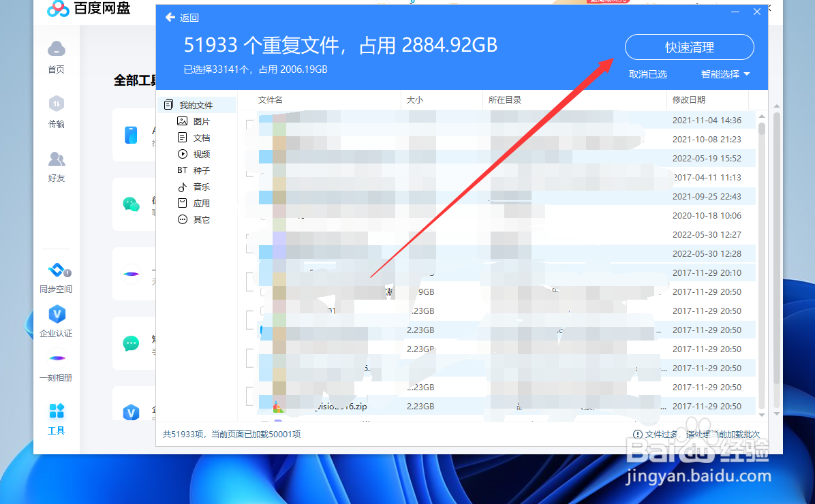Select 应用 in the category tree
This screenshot has width=815, height=504.
(202, 203)
